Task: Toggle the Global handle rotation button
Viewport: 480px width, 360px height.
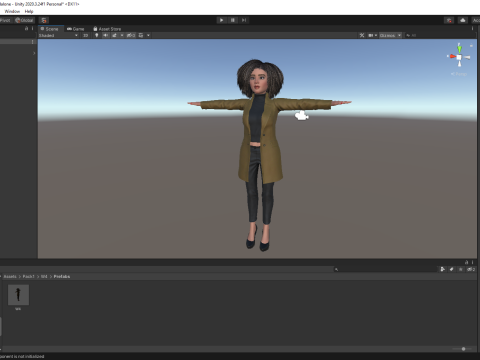Action: click(x=24, y=20)
